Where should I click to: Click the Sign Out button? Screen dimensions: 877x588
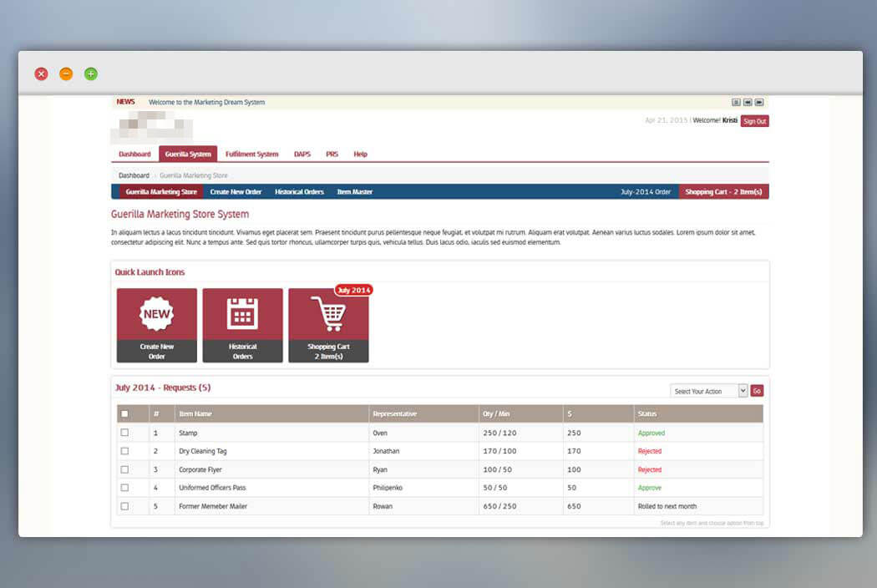[754, 121]
